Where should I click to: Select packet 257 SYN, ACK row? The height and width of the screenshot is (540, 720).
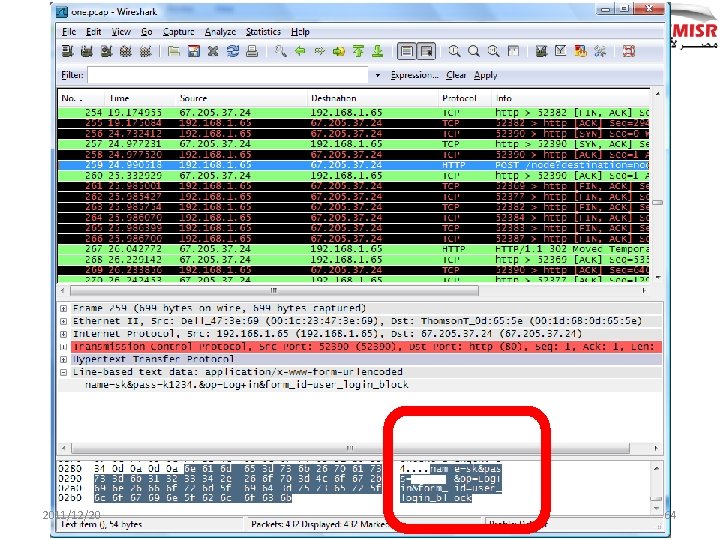354,144
